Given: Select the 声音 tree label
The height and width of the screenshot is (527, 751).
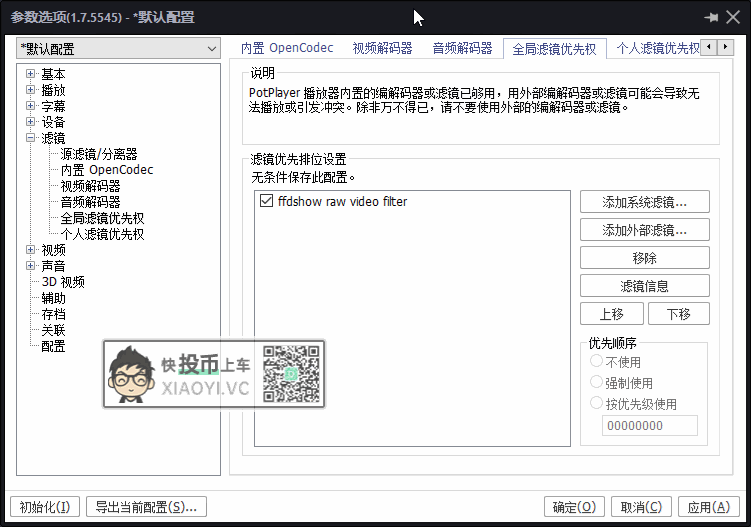Looking at the screenshot, I should [53, 266].
